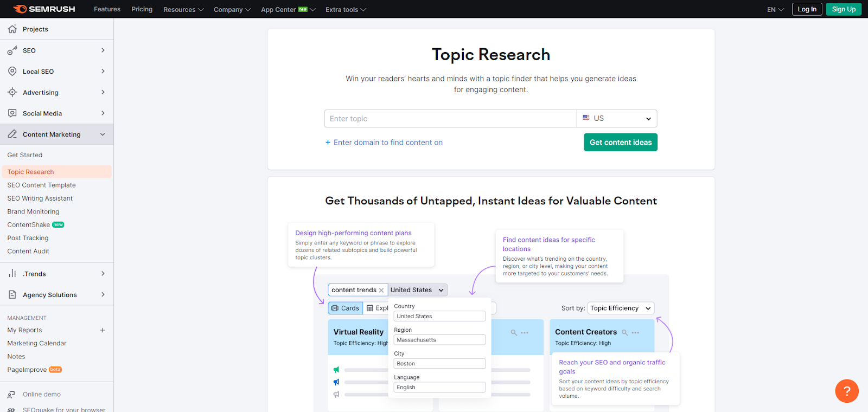
Task: Go to the Pricing page
Action: click(x=142, y=9)
